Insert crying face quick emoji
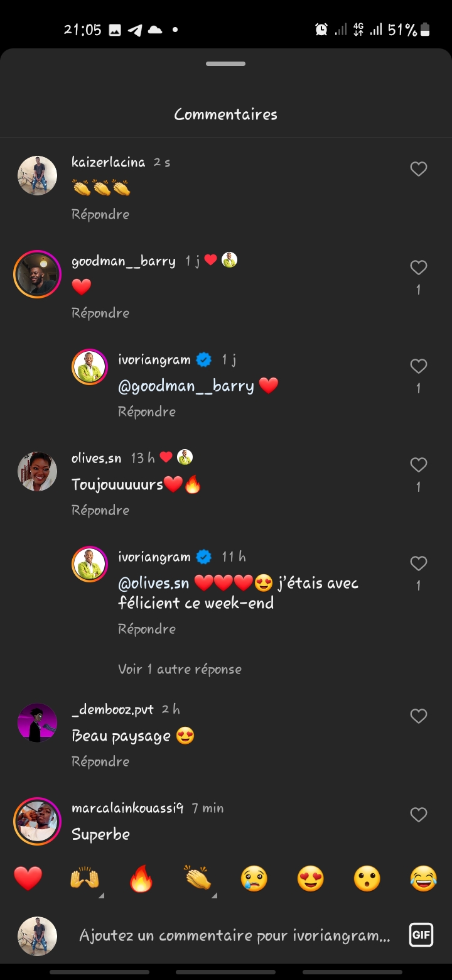This screenshot has width=452, height=980. (x=254, y=878)
